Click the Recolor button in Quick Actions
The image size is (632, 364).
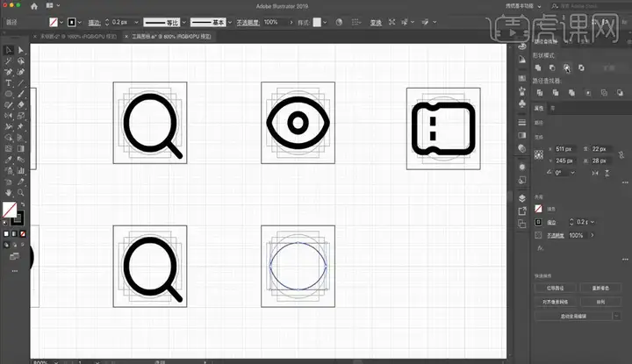tap(600, 288)
